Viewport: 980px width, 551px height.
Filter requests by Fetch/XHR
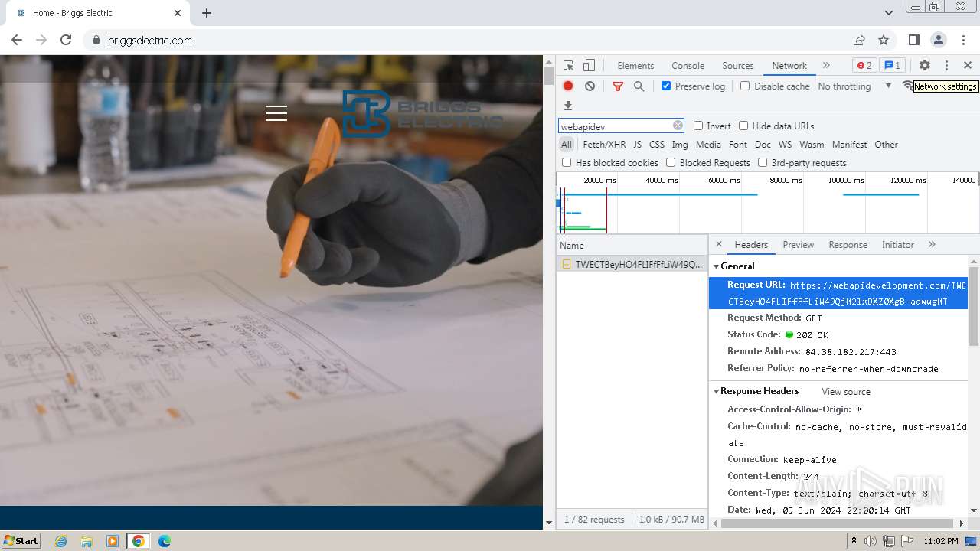[x=604, y=145]
